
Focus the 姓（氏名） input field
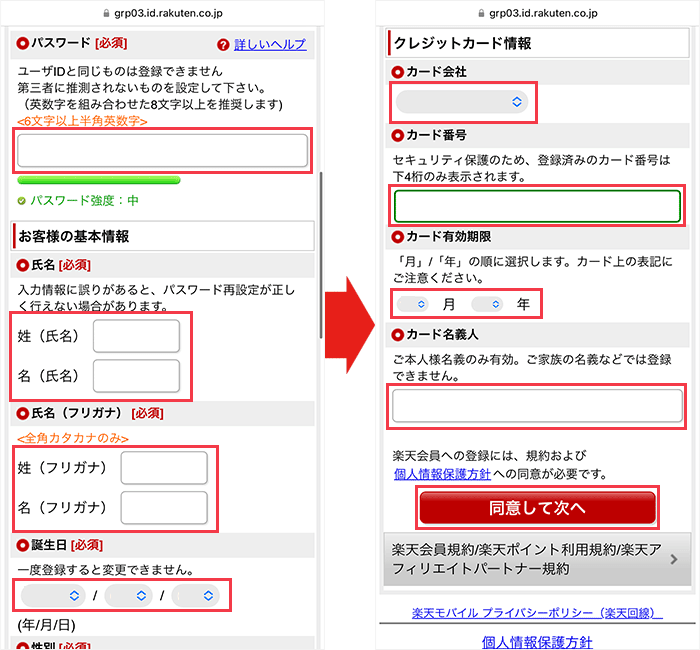[136, 336]
